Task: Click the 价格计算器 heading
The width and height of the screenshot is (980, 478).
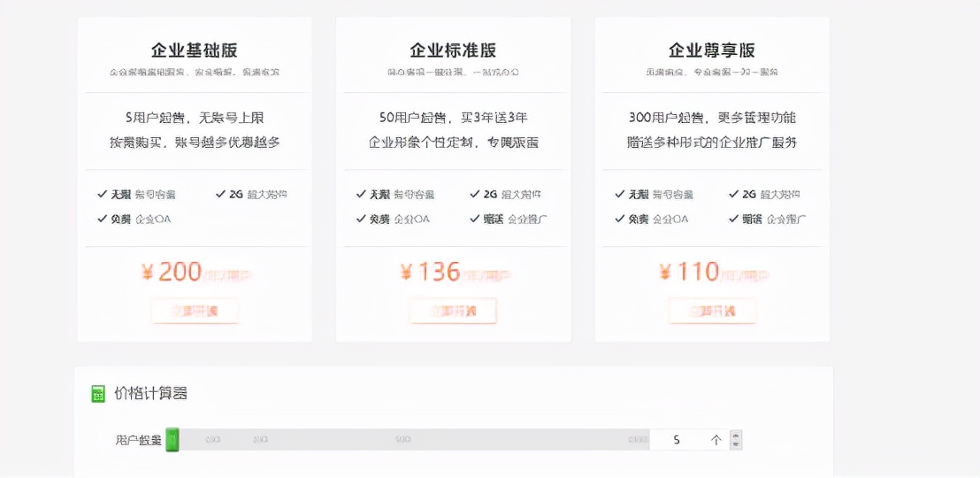Action: [x=150, y=394]
